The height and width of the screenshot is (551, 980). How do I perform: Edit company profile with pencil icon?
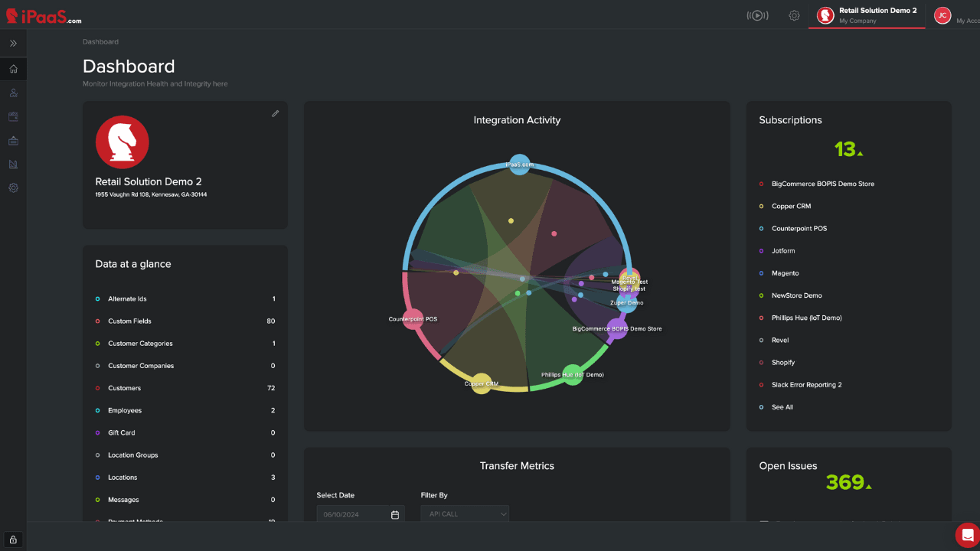point(275,114)
